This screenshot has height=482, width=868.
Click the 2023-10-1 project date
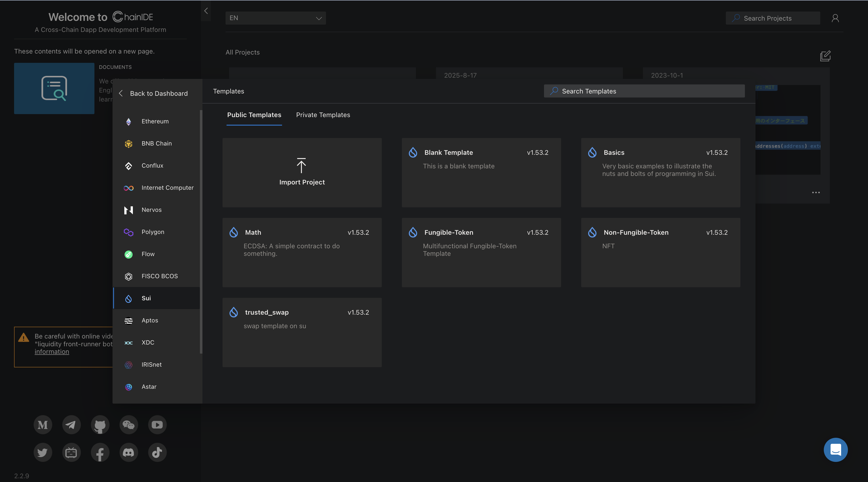(x=667, y=75)
